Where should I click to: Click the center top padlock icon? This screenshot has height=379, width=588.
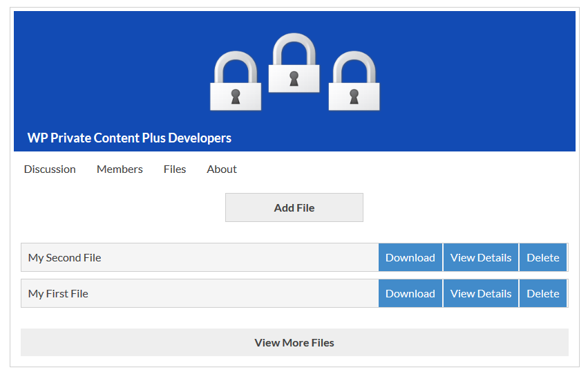click(x=294, y=63)
